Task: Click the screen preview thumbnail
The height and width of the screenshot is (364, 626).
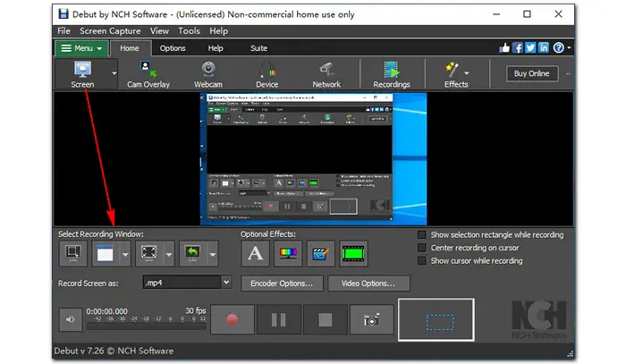Action: point(313,159)
